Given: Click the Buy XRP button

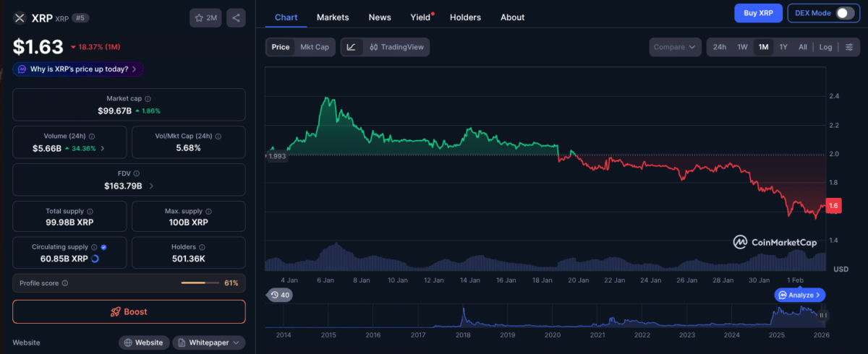Looking at the screenshot, I should [759, 13].
